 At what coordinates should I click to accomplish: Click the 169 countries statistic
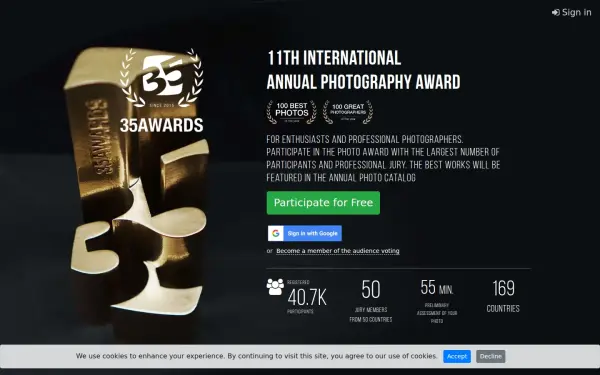503,296
